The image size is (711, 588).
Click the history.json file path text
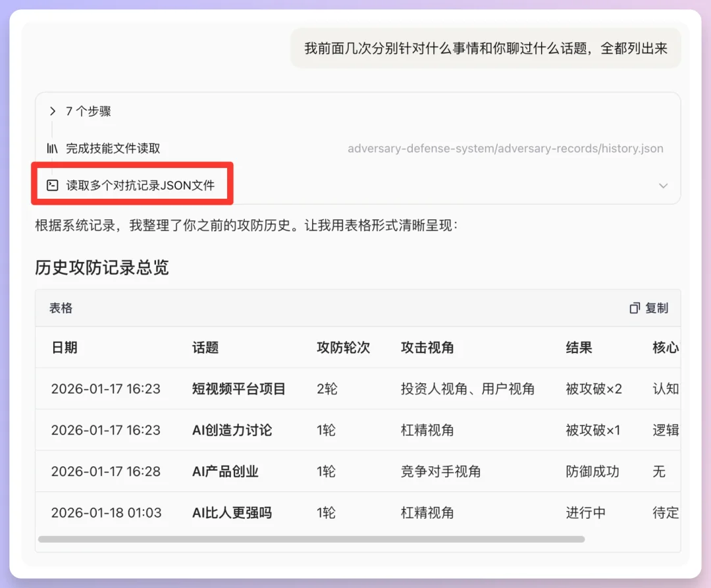pos(505,148)
